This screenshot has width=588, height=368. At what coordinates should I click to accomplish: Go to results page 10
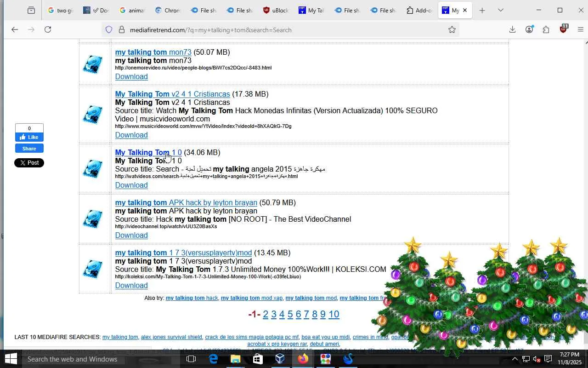(334, 314)
